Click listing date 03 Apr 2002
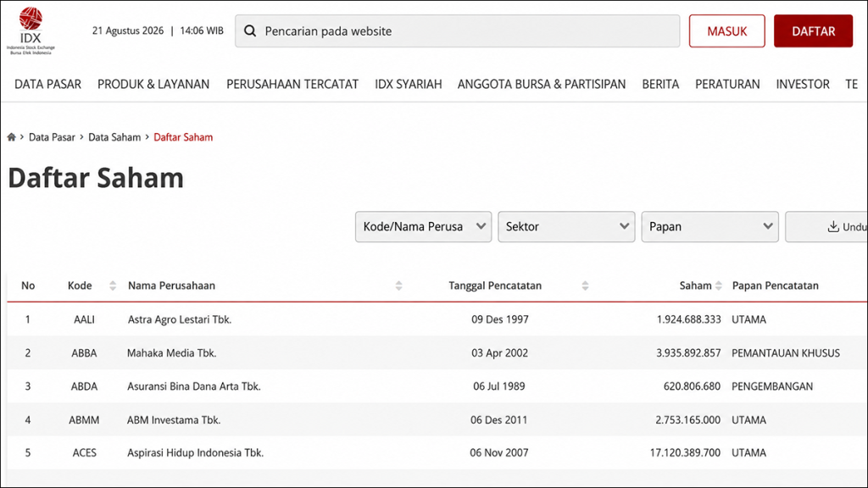 (500, 353)
